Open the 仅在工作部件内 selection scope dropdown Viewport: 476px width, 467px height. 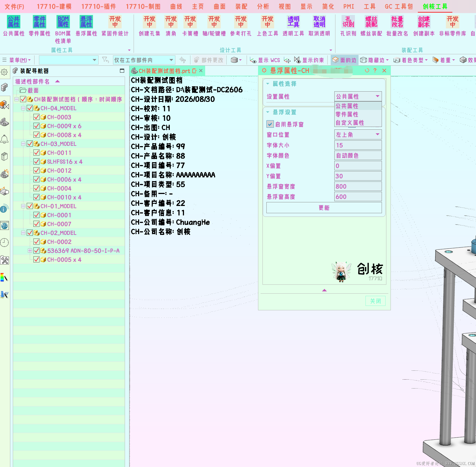pyautogui.click(x=144, y=60)
